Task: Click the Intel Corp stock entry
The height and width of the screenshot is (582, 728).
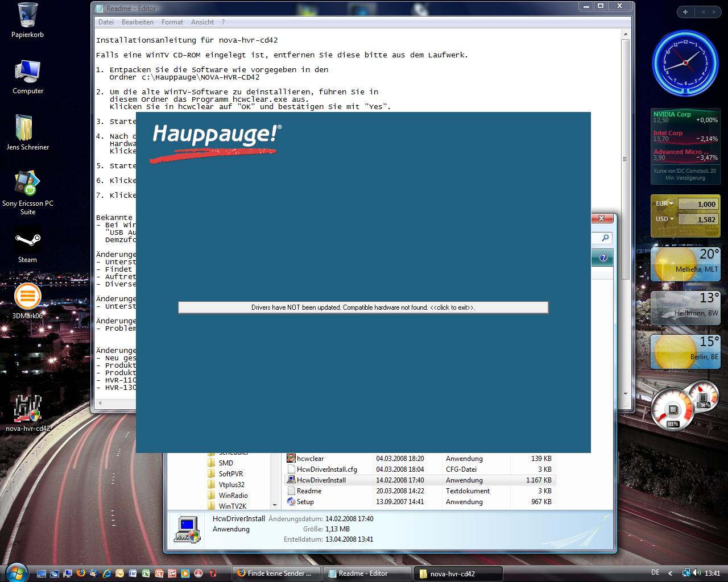Action: [x=685, y=136]
